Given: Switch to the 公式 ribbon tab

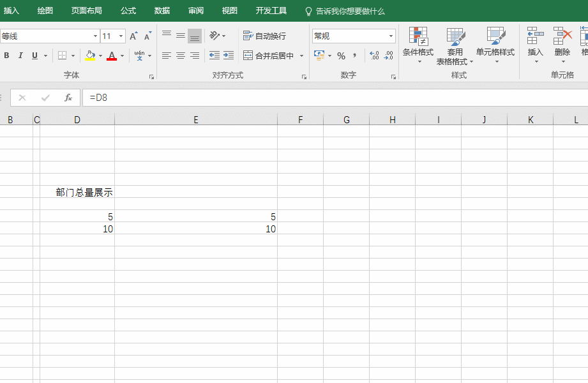Looking at the screenshot, I should coord(128,11).
